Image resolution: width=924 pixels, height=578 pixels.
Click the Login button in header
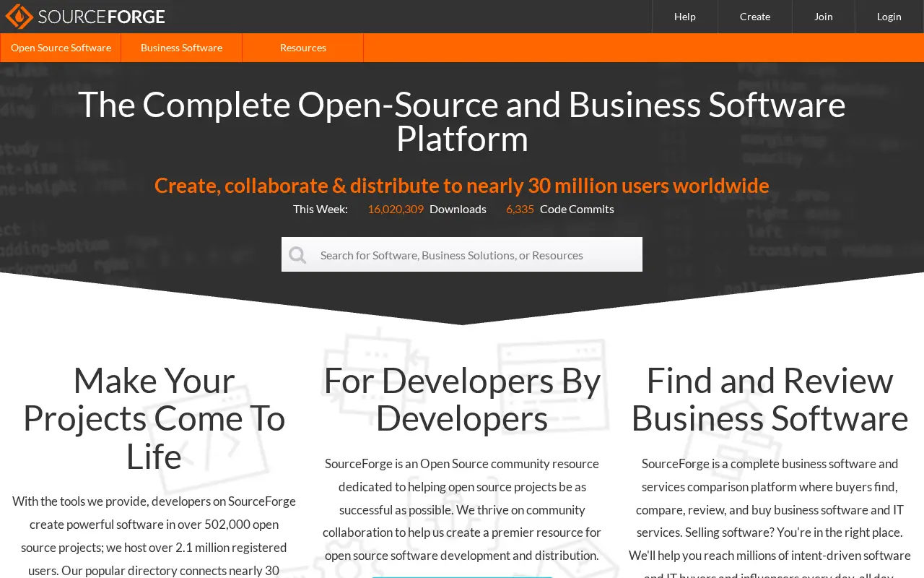889,17
